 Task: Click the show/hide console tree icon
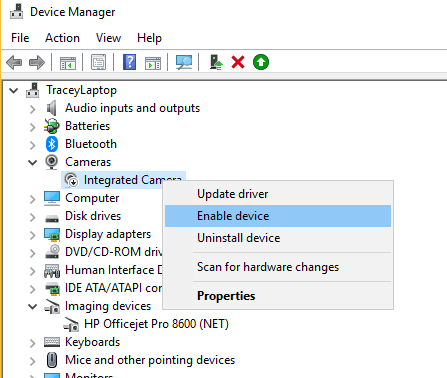68,62
